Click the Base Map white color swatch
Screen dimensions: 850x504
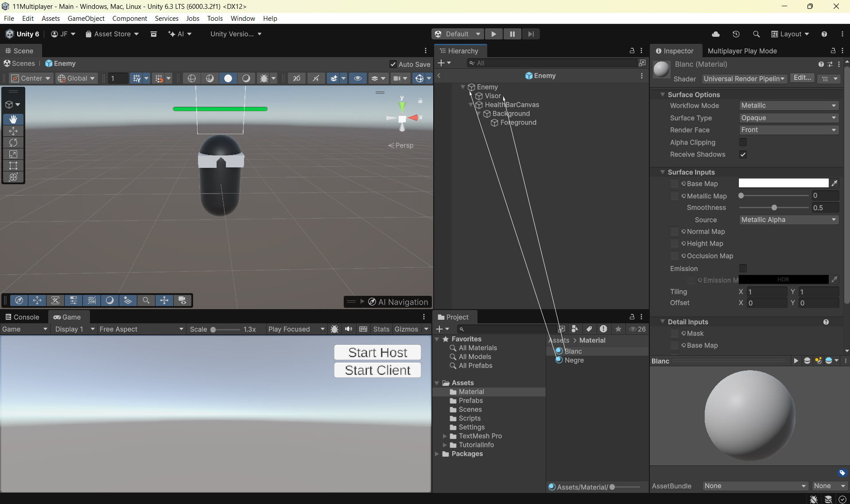(x=783, y=183)
